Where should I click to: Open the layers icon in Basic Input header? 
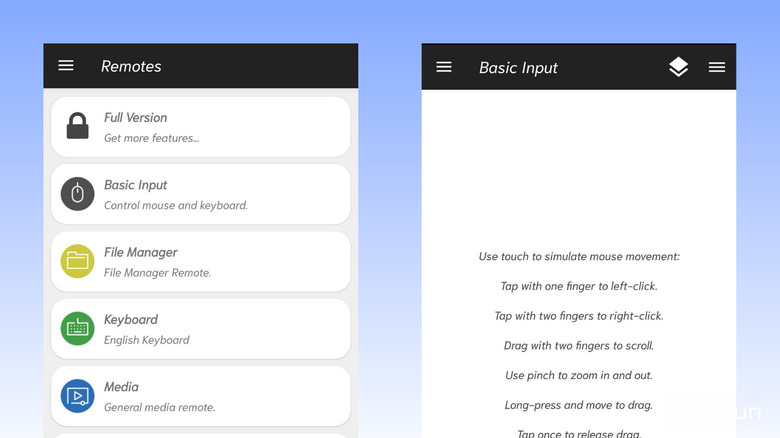[x=678, y=67]
